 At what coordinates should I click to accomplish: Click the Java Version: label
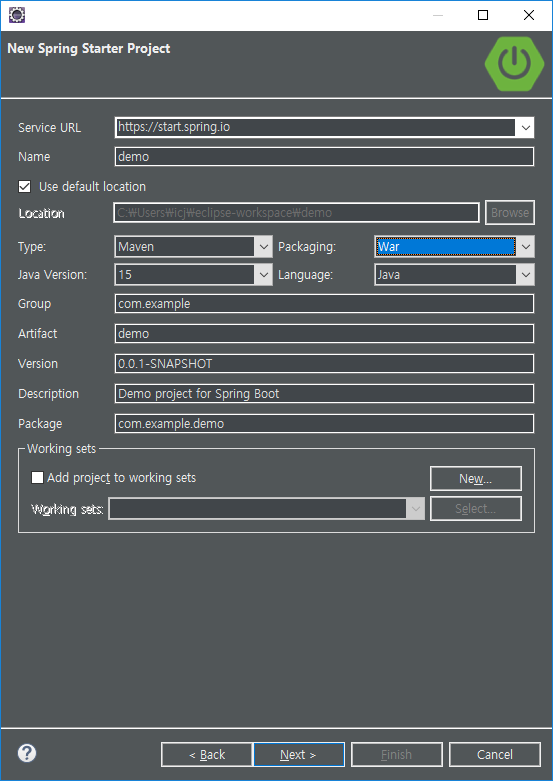52,275
